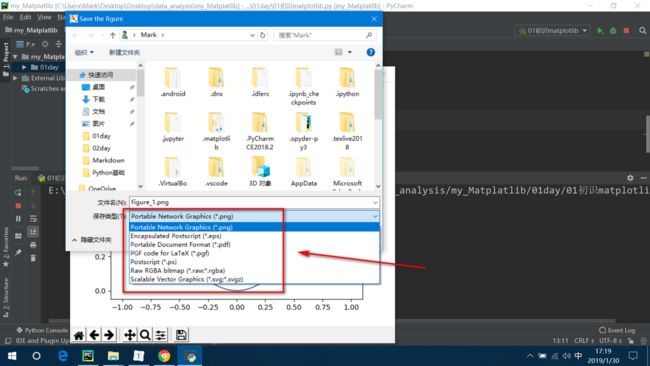Viewport: 650px width, 366px height.
Task: Click the search Mark box
Action: [325, 35]
